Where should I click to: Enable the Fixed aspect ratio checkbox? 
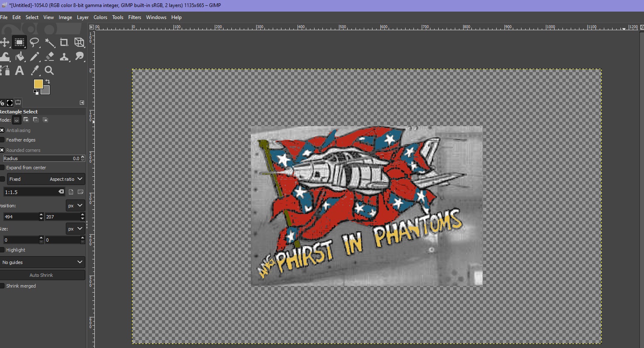[x=2, y=179]
